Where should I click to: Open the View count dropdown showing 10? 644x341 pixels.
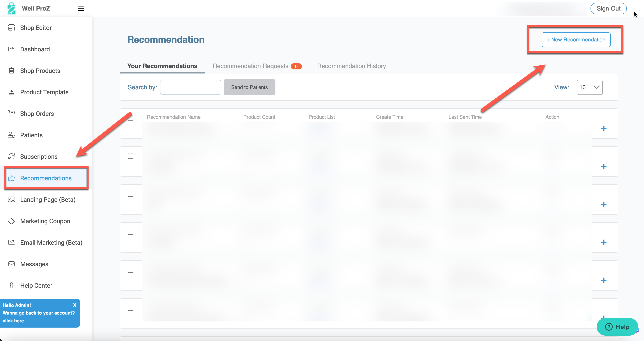point(590,87)
